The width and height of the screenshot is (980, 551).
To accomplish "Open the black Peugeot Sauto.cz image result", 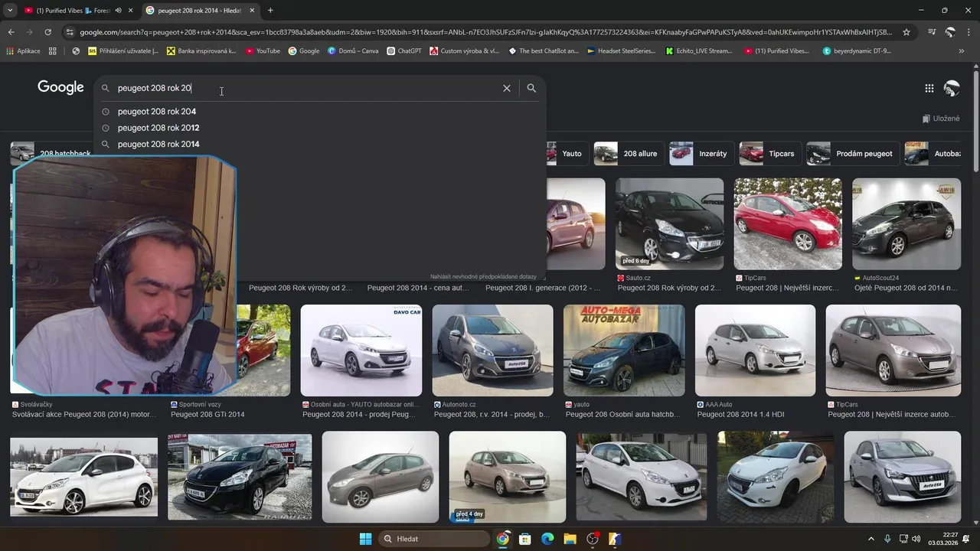I will pos(669,223).
